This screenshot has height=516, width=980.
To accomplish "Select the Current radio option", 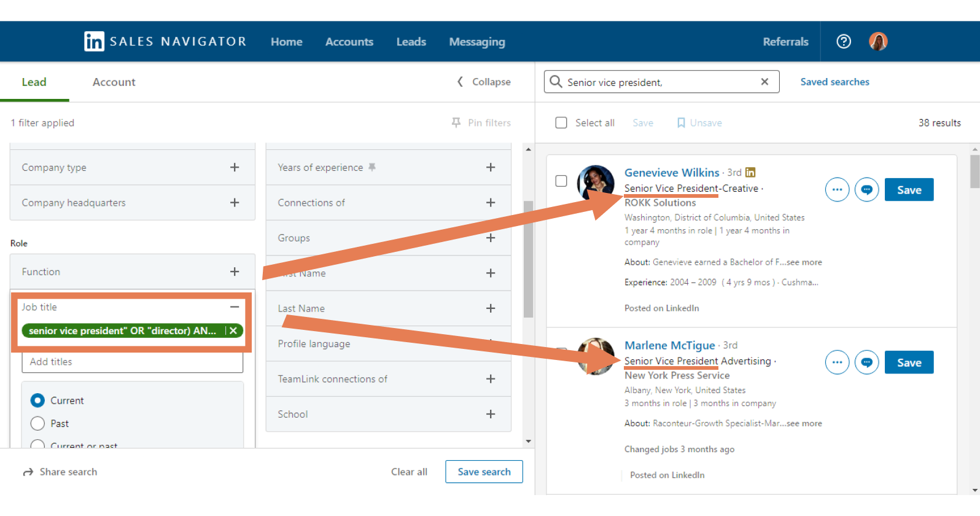I will 37,401.
